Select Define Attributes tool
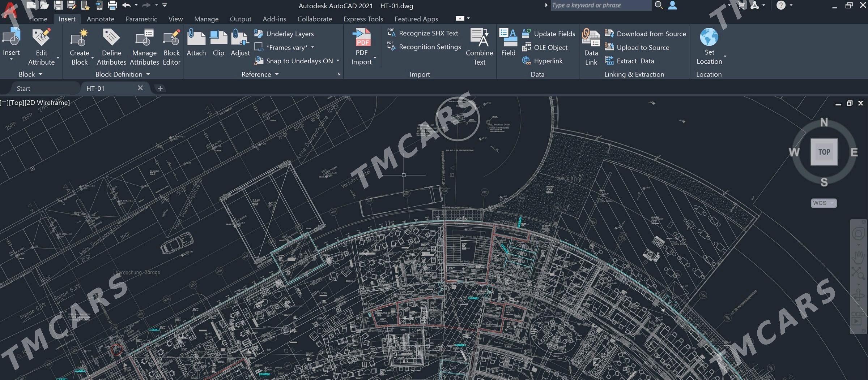The image size is (868, 380). pyautogui.click(x=111, y=47)
